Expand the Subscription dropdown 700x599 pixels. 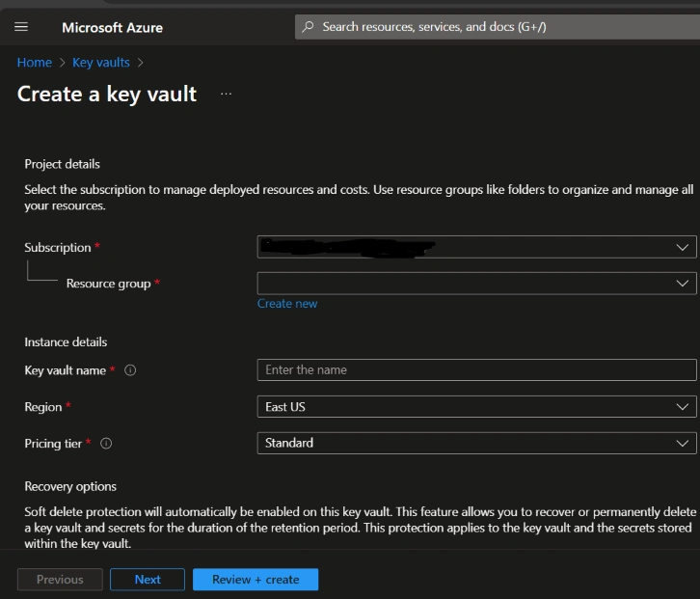pos(476,247)
